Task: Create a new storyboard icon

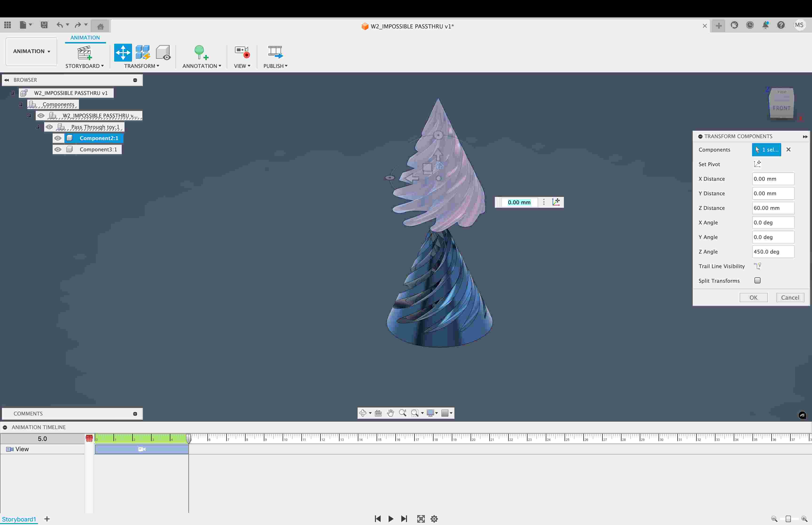Action: click(x=85, y=53)
